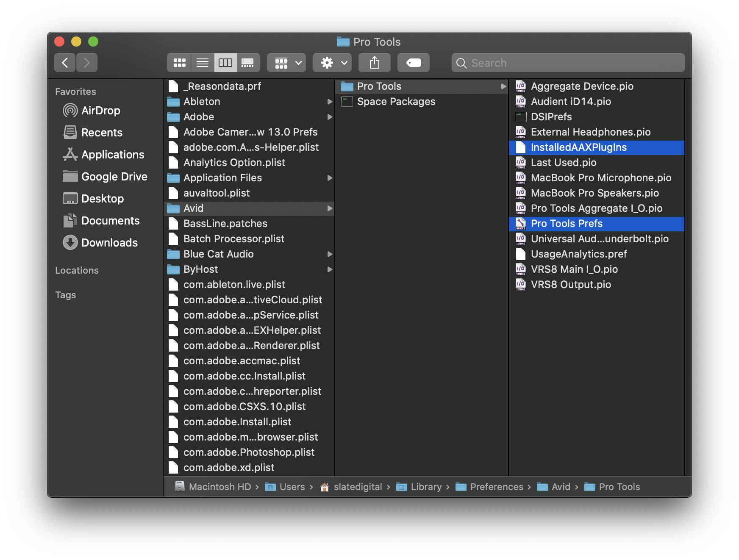
Task: Expand the Blue Cat Audio folder arrow
Action: click(330, 254)
